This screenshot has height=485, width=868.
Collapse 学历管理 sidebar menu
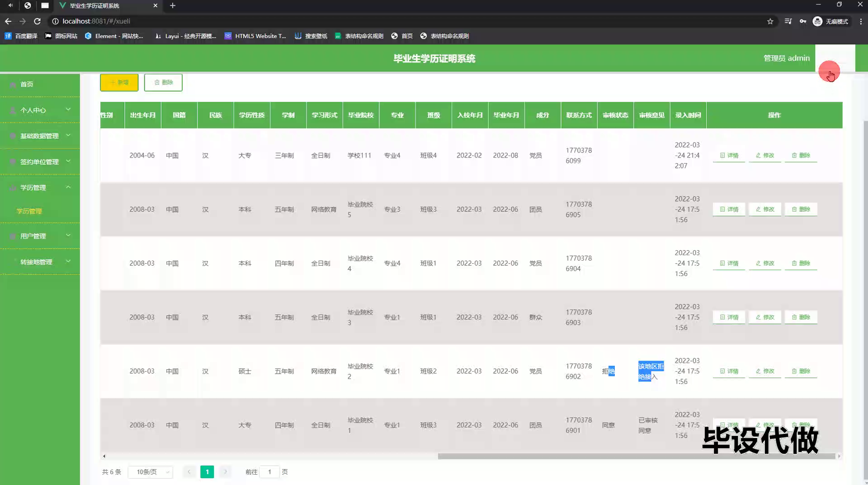(x=40, y=187)
